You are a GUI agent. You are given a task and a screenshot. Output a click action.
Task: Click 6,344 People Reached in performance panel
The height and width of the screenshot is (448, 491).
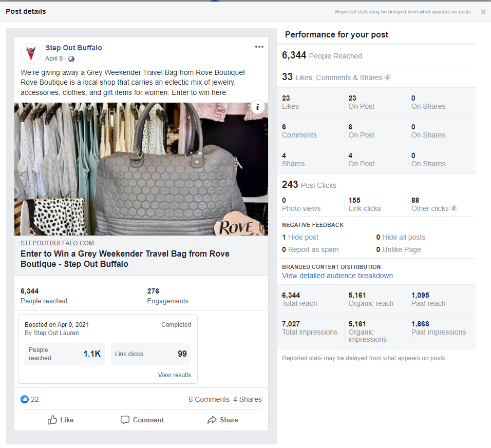tap(322, 55)
